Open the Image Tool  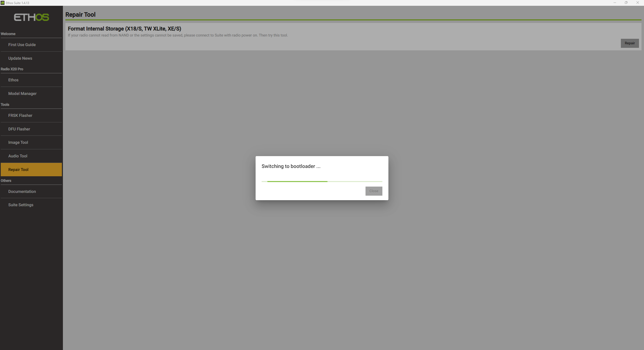18,142
